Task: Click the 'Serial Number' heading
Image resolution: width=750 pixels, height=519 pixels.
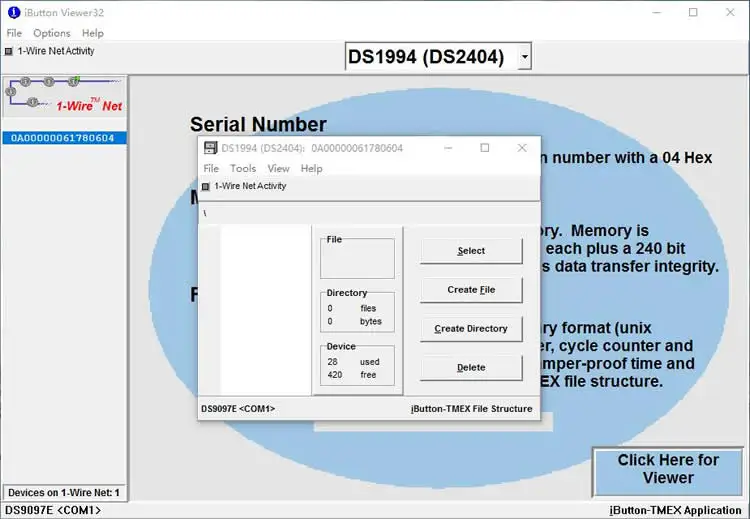Action: (x=258, y=124)
